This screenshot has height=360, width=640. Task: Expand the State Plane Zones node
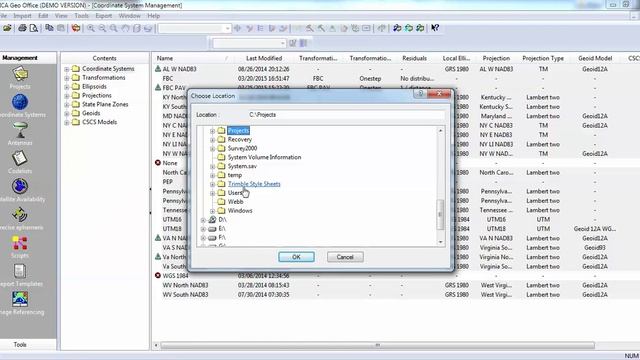click(x=67, y=104)
